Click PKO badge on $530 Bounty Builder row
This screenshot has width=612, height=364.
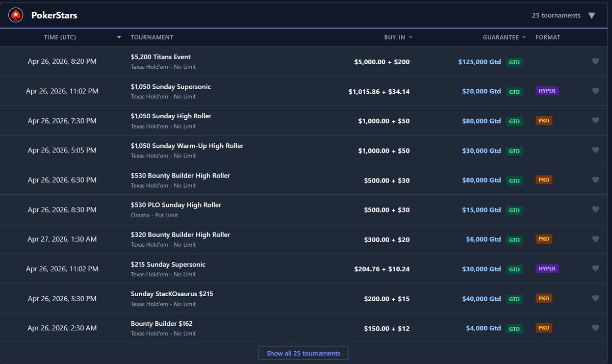tap(544, 180)
